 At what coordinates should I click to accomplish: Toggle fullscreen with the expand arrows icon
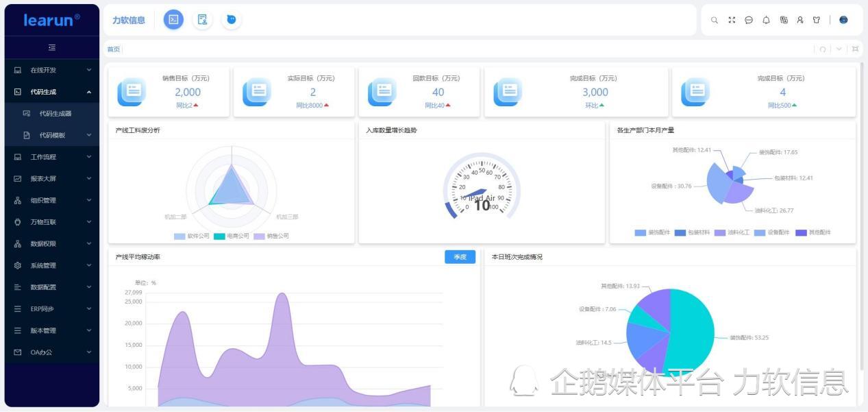point(732,20)
